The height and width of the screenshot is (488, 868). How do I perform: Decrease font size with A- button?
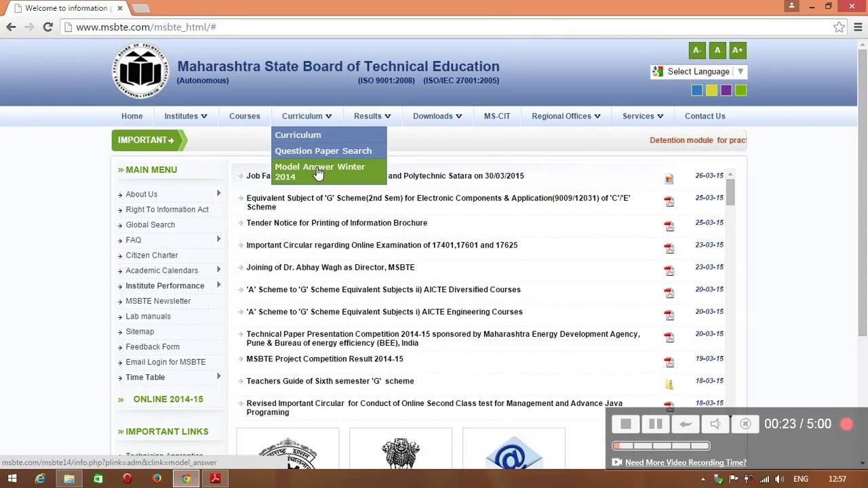tap(696, 50)
